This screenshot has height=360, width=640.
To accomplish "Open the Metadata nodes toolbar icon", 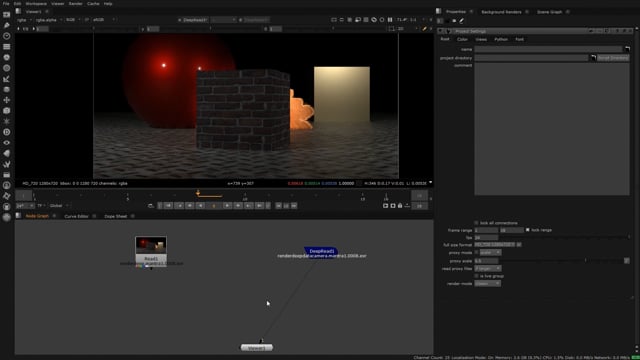I will 7,153.
